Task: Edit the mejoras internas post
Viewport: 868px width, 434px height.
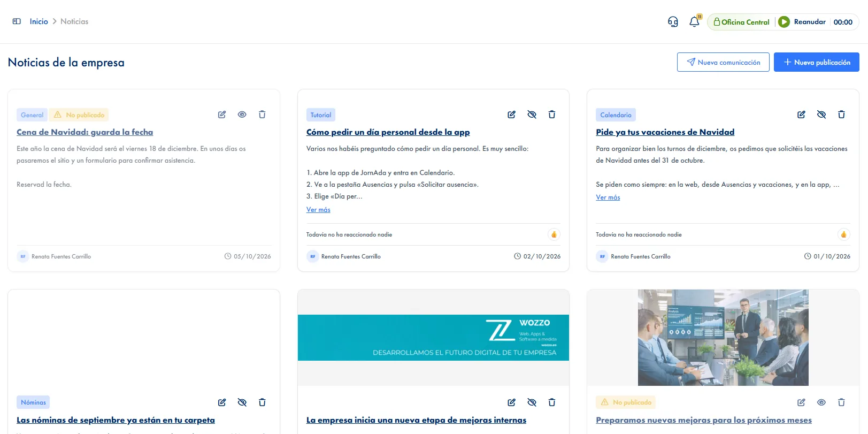Action: pyautogui.click(x=512, y=402)
